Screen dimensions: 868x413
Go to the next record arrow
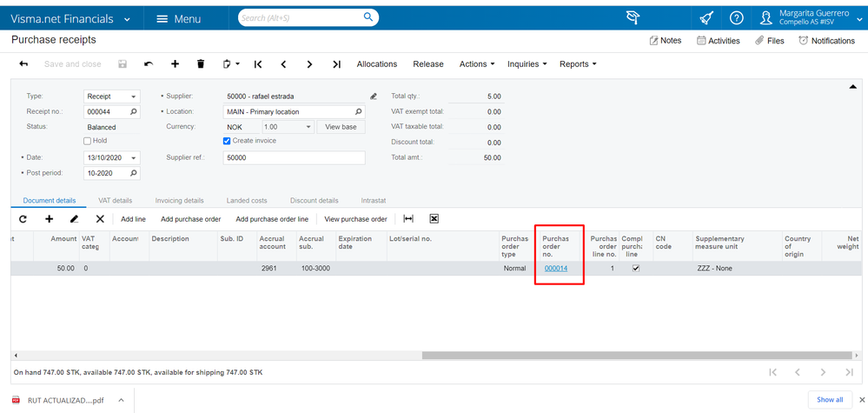click(309, 64)
